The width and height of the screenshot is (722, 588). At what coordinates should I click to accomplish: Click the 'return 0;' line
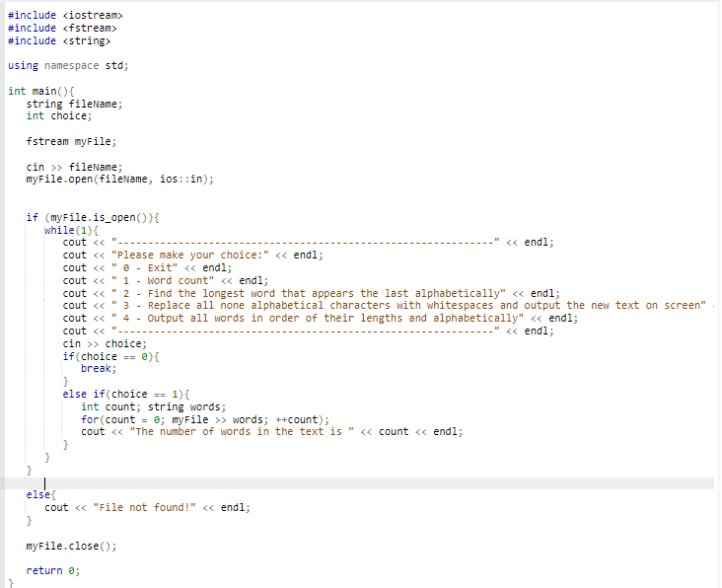[53, 571]
